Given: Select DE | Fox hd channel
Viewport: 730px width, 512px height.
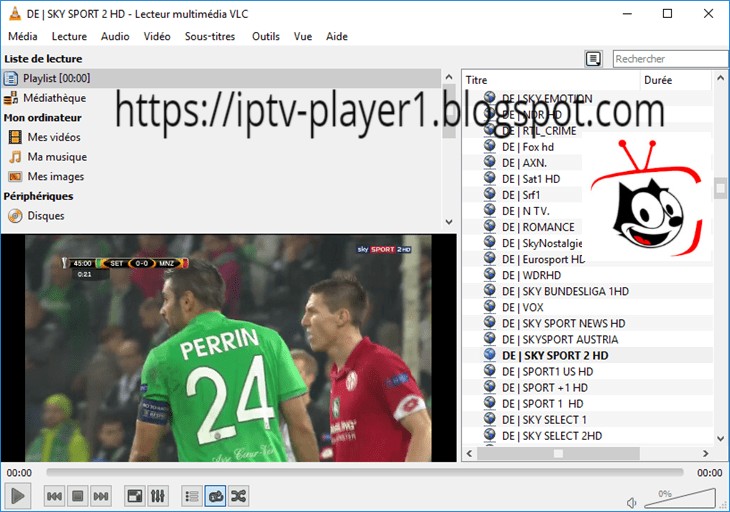Looking at the screenshot, I should (x=528, y=147).
